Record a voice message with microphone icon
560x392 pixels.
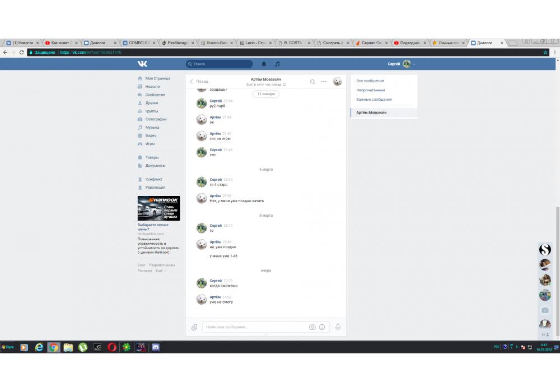pos(338,327)
